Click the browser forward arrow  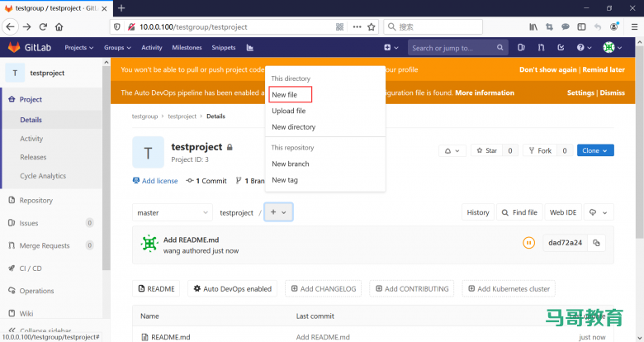[26, 26]
